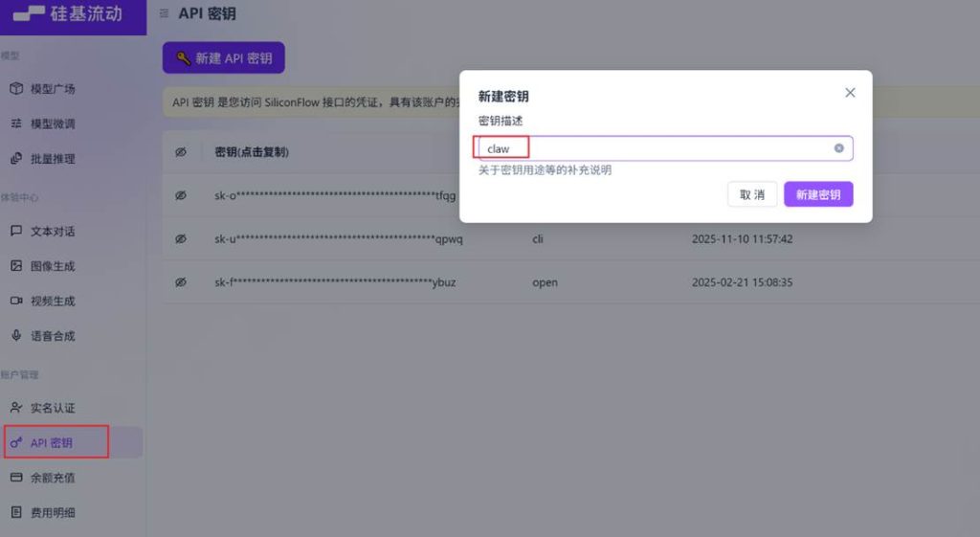This screenshot has width=980, height=537.
Task: Toggle visibility of the sk-f key
Action: 181,282
